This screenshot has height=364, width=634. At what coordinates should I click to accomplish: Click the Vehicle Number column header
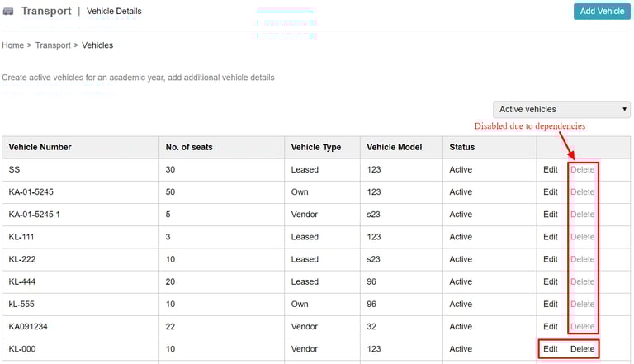(40, 147)
